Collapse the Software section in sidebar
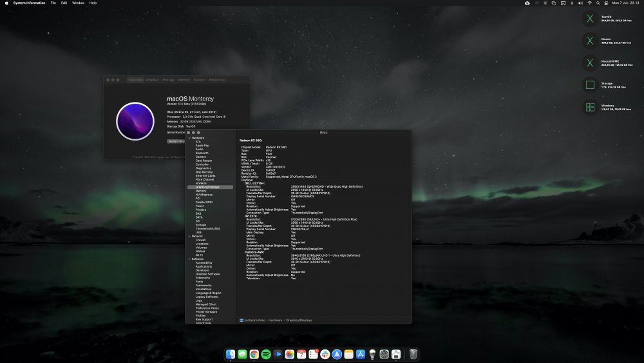 189,259
